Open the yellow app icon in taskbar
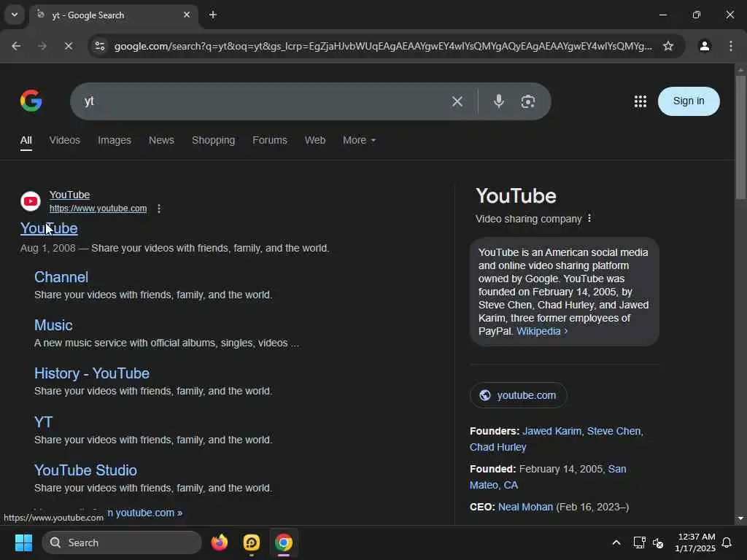The width and height of the screenshot is (747, 560). 252,542
